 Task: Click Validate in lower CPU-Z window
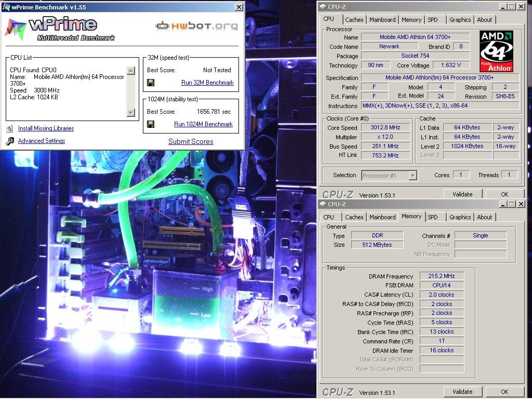pos(462,392)
